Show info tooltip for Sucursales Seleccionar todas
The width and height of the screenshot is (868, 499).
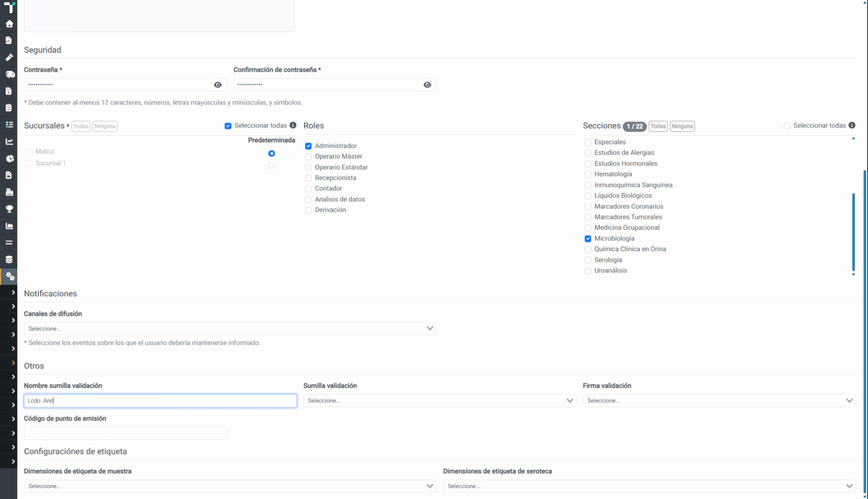293,125
